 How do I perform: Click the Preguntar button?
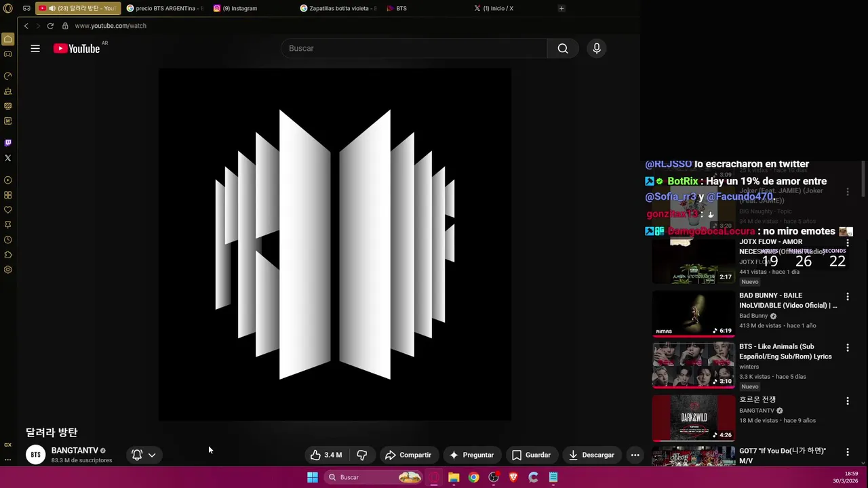click(x=471, y=455)
